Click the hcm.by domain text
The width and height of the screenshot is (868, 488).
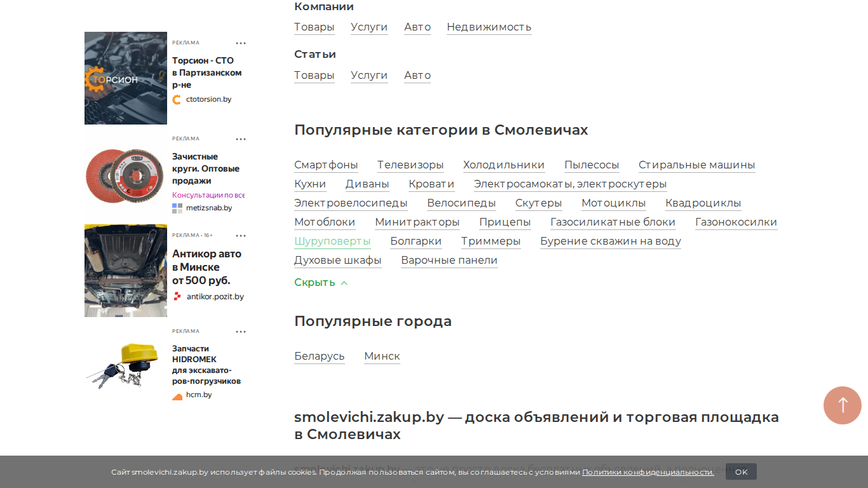(199, 395)
